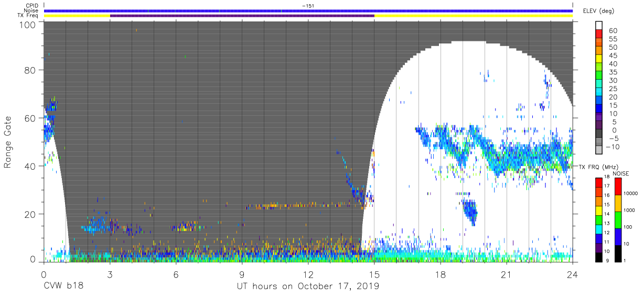Select the blue Noise strip above the plot
644x297 pixels.
pyautogui.click(x=308, y=10)
